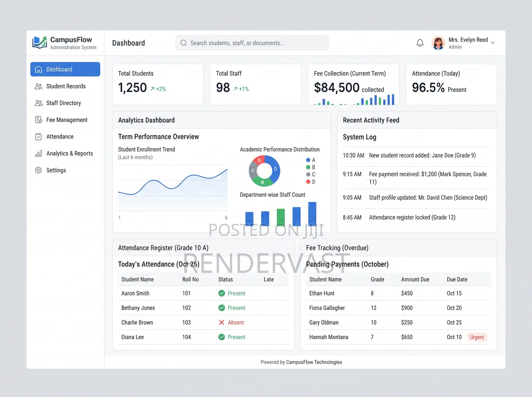532x397 pixels.
Task: Click Charlie Brown's Absent status text
Action: (x=236, y=323)
